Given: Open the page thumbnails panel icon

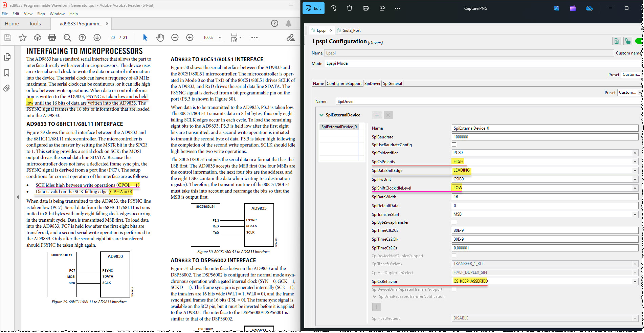Looking at the screenshot, I should pyautogui.click(x=7, y=57).
